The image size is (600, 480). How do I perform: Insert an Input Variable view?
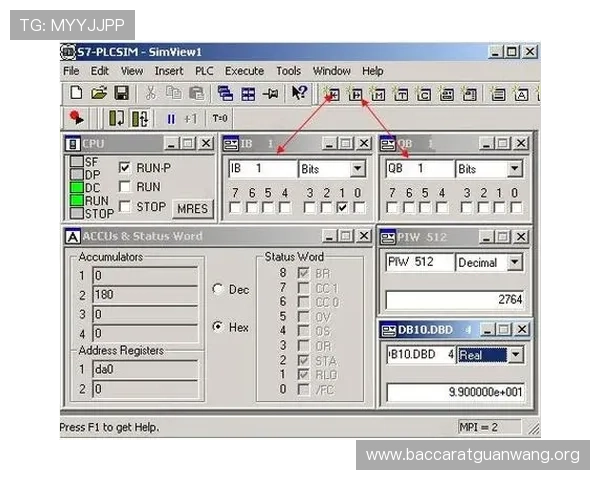(333, 94)
